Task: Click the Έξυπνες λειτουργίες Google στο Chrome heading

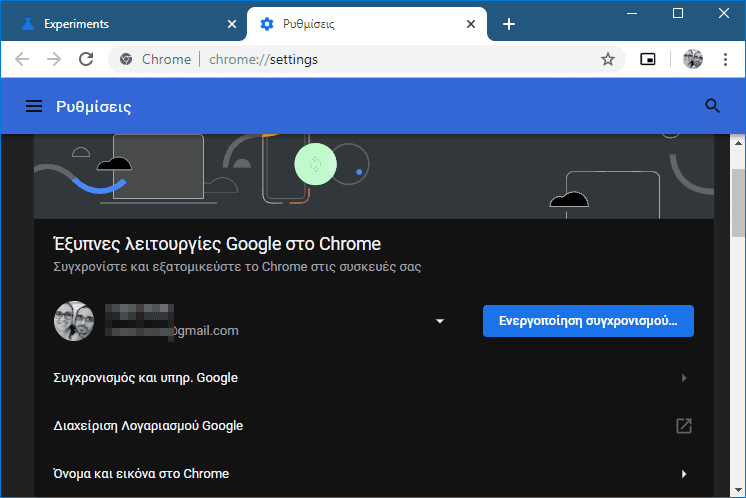Action: (217, 244)
